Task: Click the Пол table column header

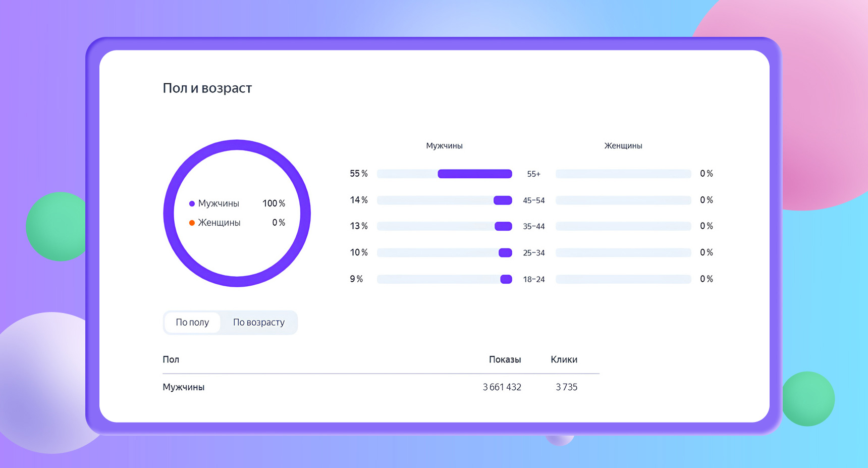Action: pyautogui.click(x=171, y=359)
